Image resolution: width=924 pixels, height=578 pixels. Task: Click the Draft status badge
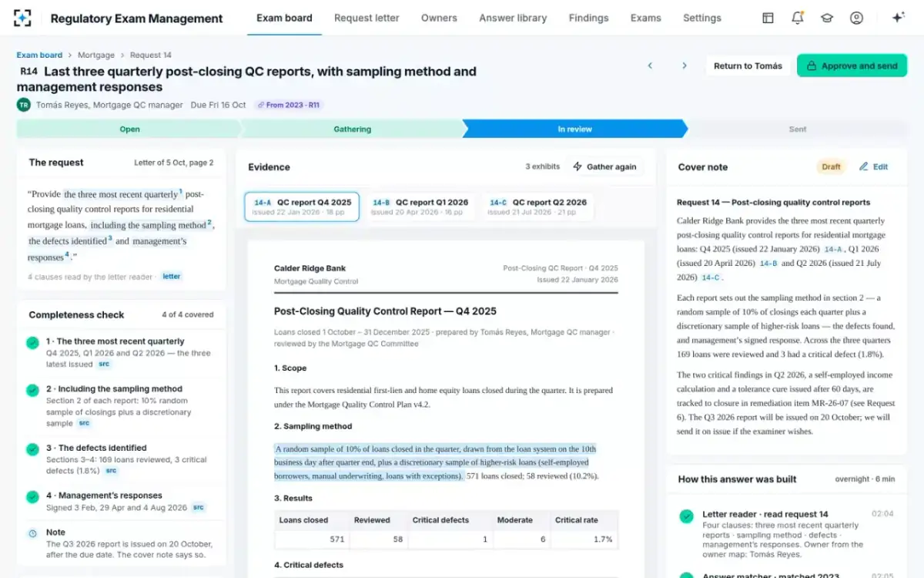click(831, 166)
